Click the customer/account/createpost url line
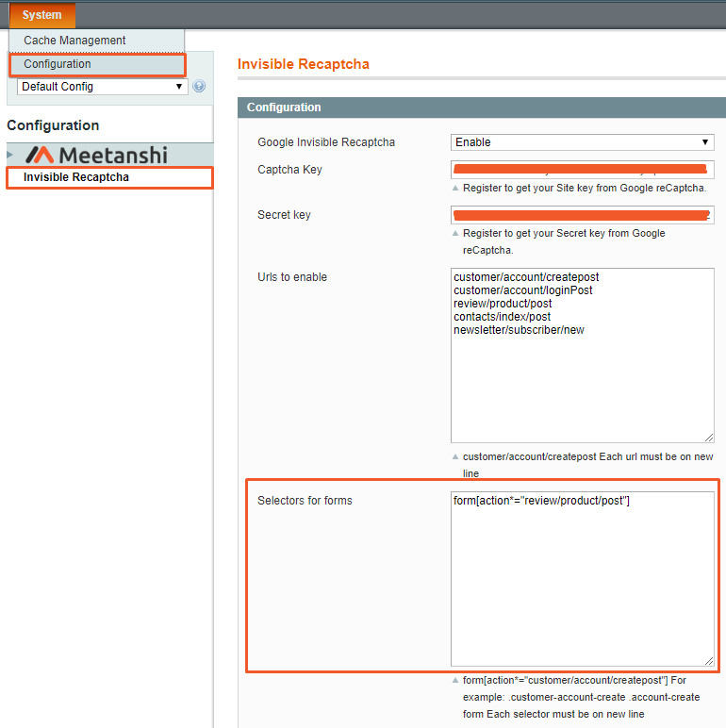This screenshot has width=726, height=728. [526, 277]
